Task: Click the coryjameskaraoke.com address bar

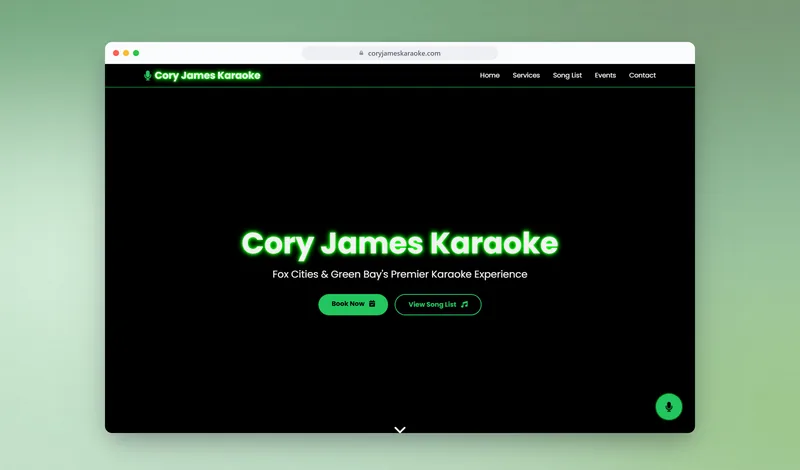Action: pyautogui.click(x=399, y=53)
